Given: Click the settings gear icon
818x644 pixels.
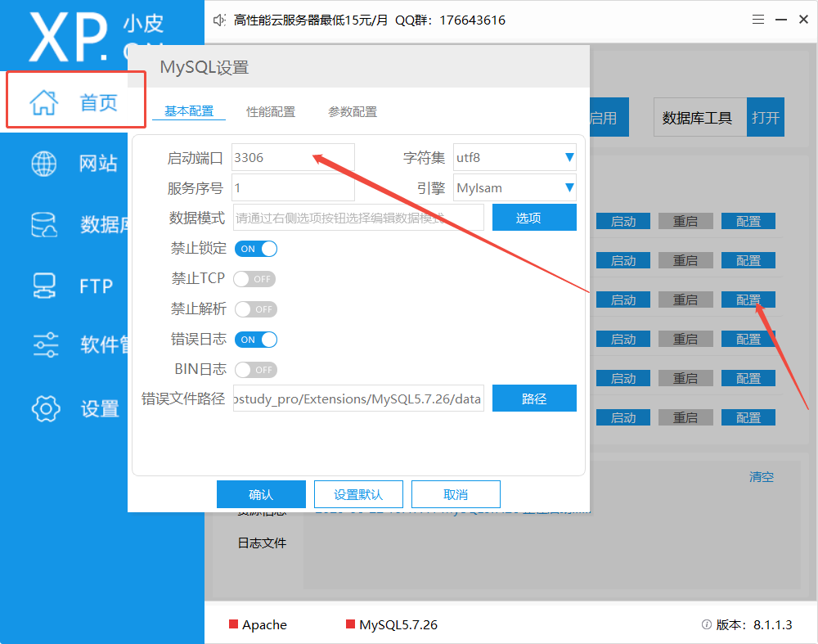Looking at the screenshot, I should (x=44, y=408).
